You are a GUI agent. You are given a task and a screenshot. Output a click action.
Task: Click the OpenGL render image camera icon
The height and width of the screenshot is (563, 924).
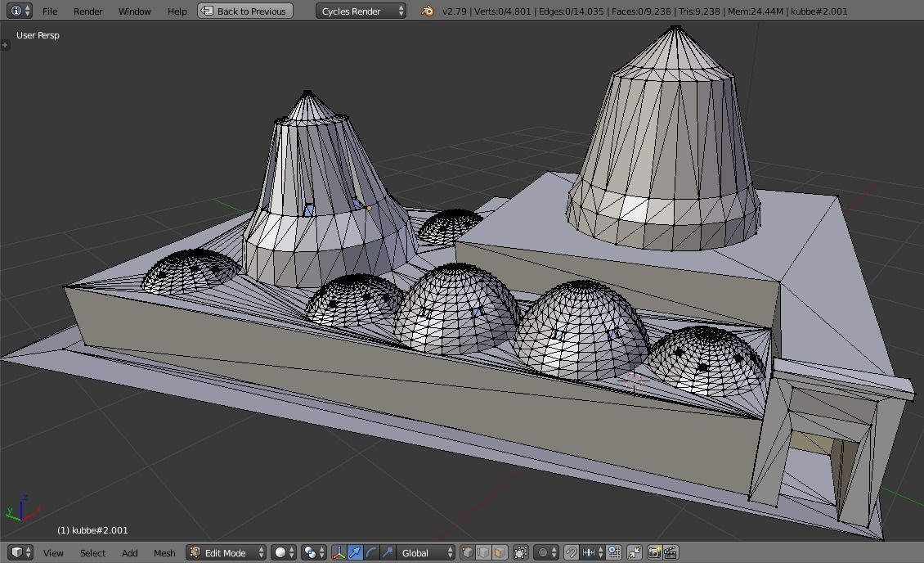[654, 552]
